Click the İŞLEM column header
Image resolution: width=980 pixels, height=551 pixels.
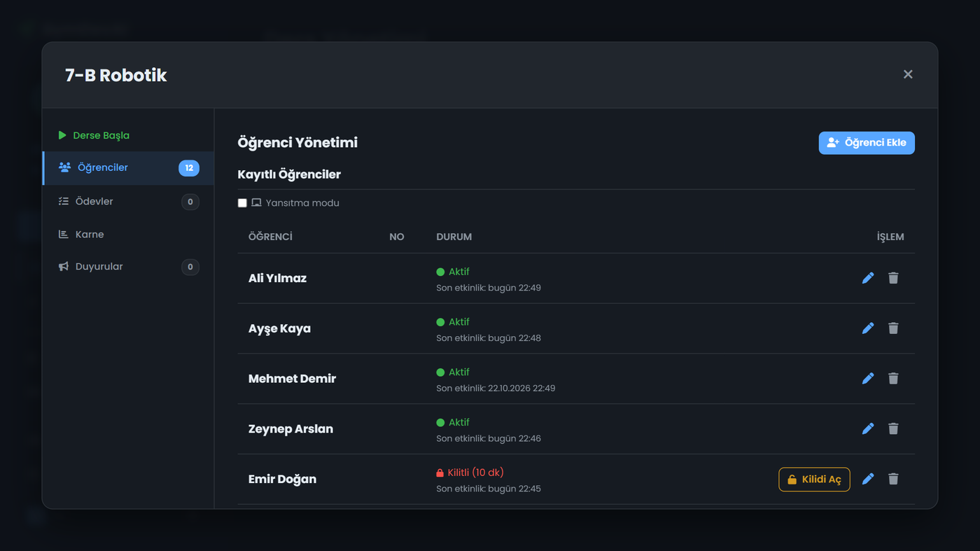tap(890, 237)
